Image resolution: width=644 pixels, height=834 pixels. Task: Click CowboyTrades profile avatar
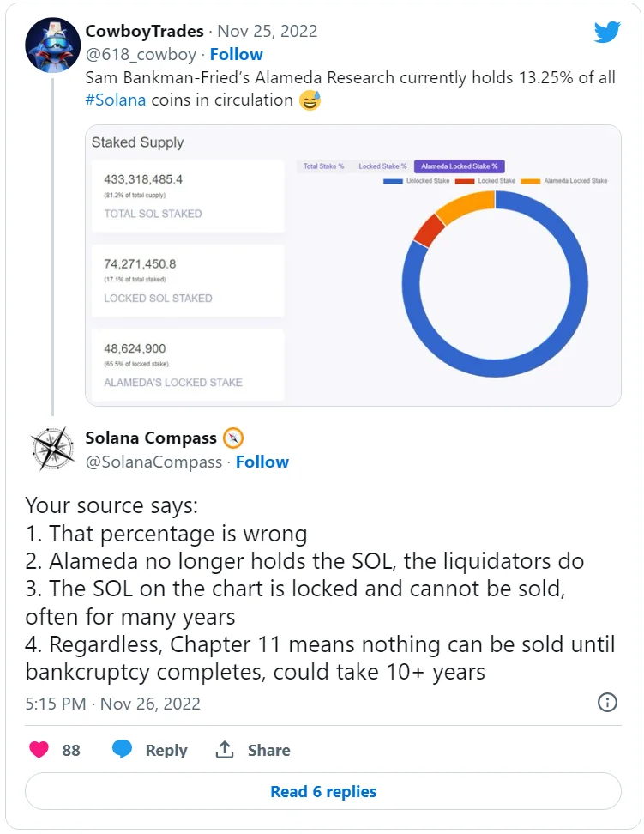point(53,45)
